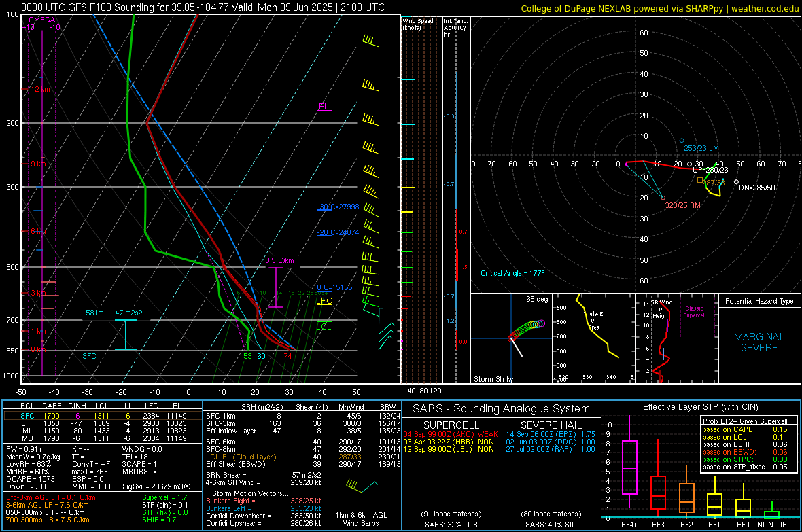The width and height of the screenshot is (802, 532).
Task: Click the SR Wind v. Height plot label
Action: coord(661,309)
